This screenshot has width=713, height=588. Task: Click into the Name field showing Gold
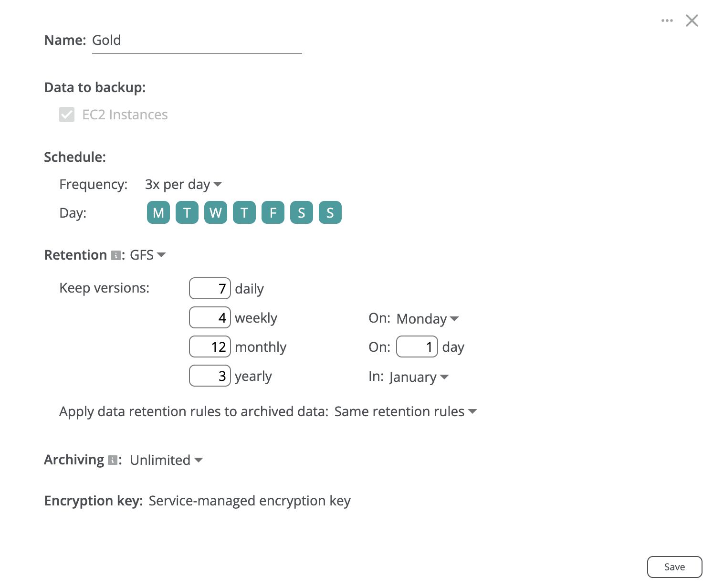pos(197,41)
